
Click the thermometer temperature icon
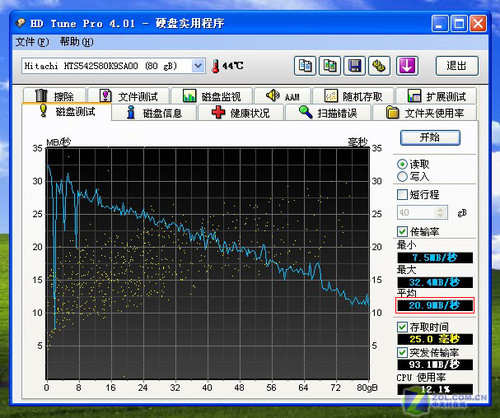click(216, 66)
